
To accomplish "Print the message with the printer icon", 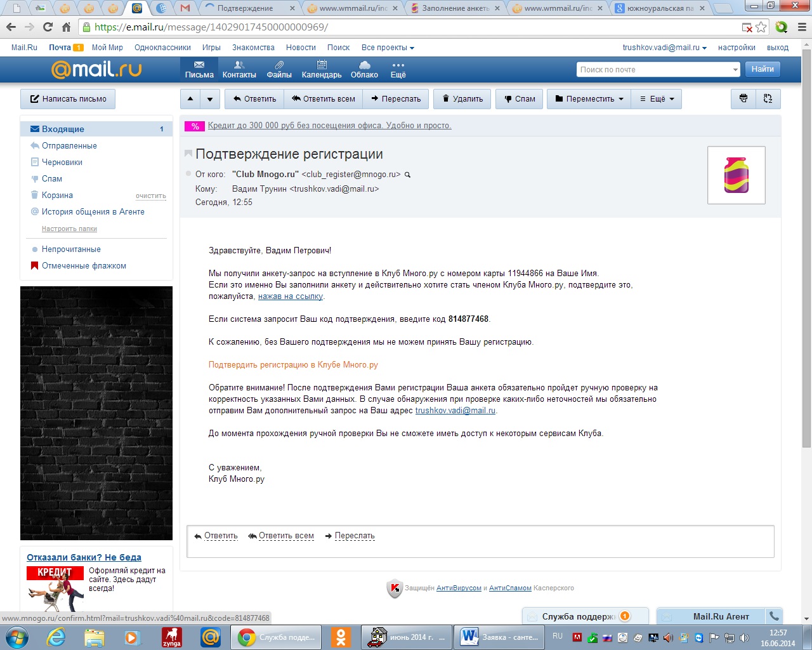I will click(x=743, y=99).
